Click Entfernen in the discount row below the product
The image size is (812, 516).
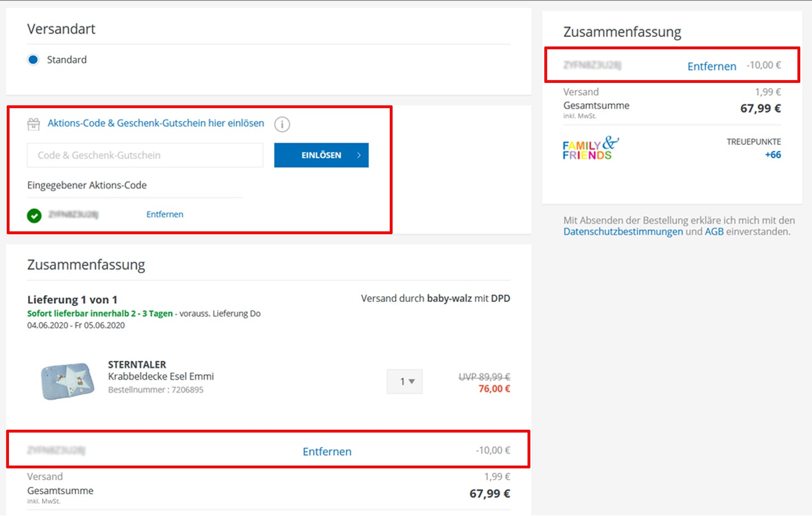click(327, 452)
